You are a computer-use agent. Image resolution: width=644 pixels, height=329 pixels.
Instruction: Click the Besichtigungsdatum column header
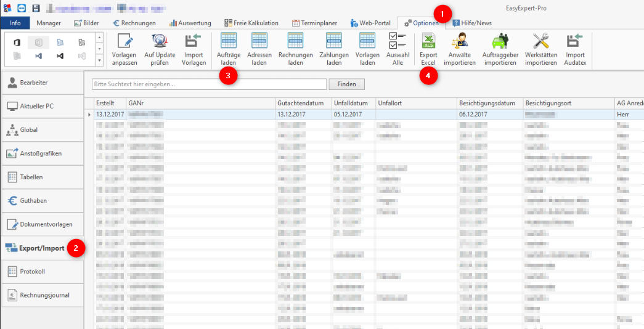(x=490, y=103)
